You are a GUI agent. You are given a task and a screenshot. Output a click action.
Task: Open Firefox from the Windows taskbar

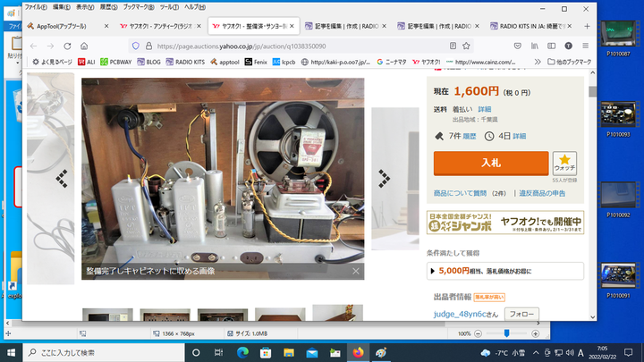point(359,352)
